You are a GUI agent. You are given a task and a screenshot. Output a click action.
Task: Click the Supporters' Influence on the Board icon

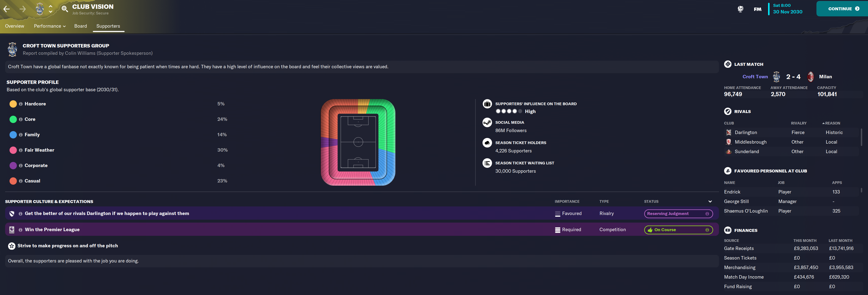(x=487, y=104)
